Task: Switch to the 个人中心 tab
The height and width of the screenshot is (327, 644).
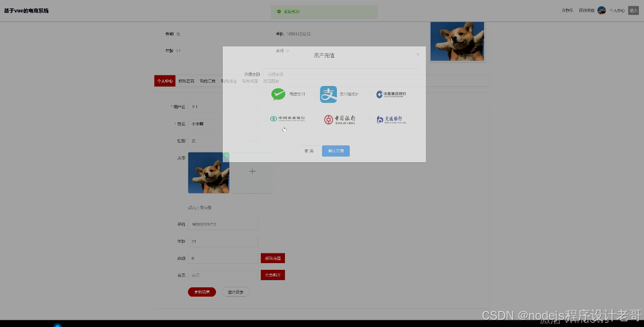Action: coord(165,81)
